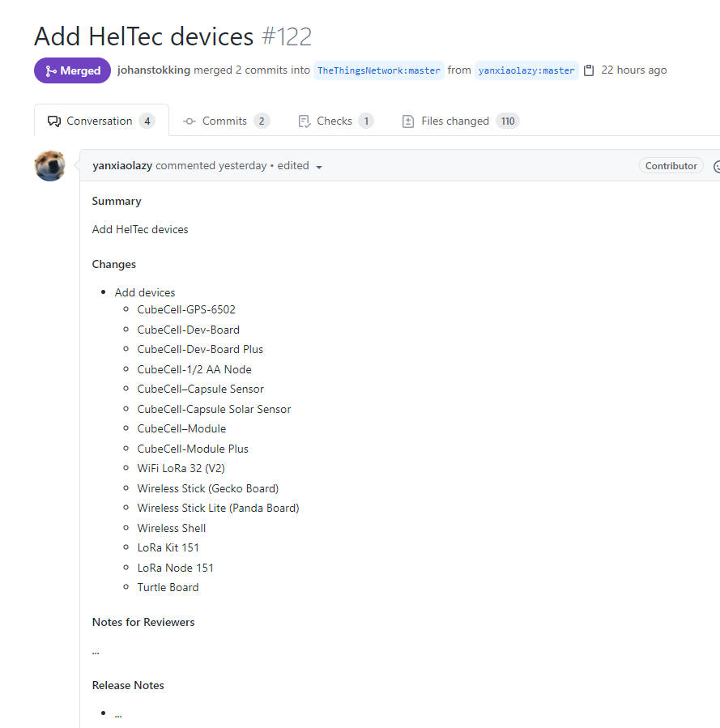Click the copy branch name clipboard icon
Screen dimensions: 720x728
pyautogui.click(x=589, y=70)
